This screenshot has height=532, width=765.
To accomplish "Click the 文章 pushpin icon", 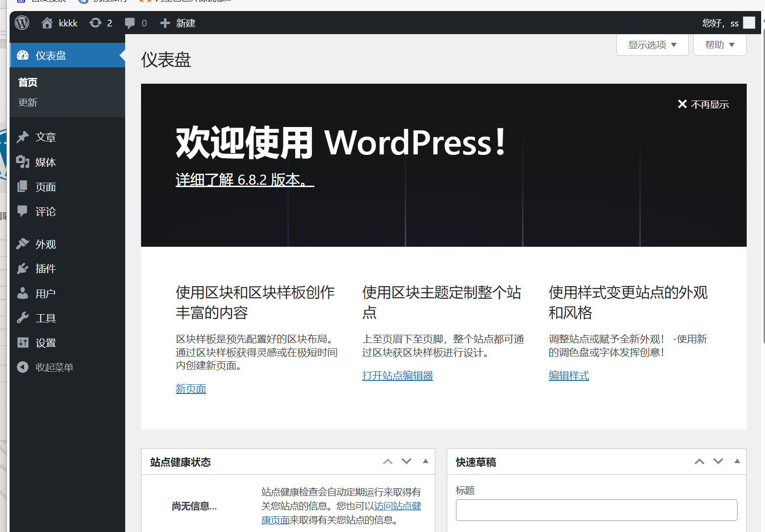I will tap(23, 137).
